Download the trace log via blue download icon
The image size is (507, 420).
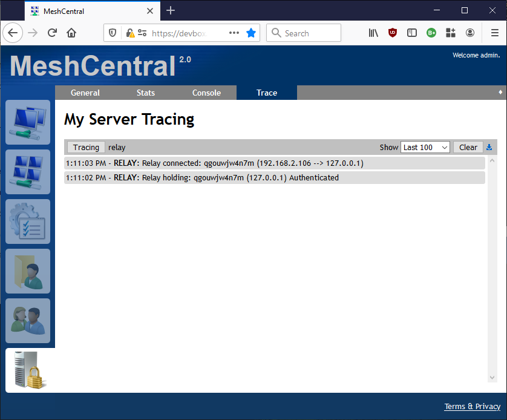[x=489, y=147]
